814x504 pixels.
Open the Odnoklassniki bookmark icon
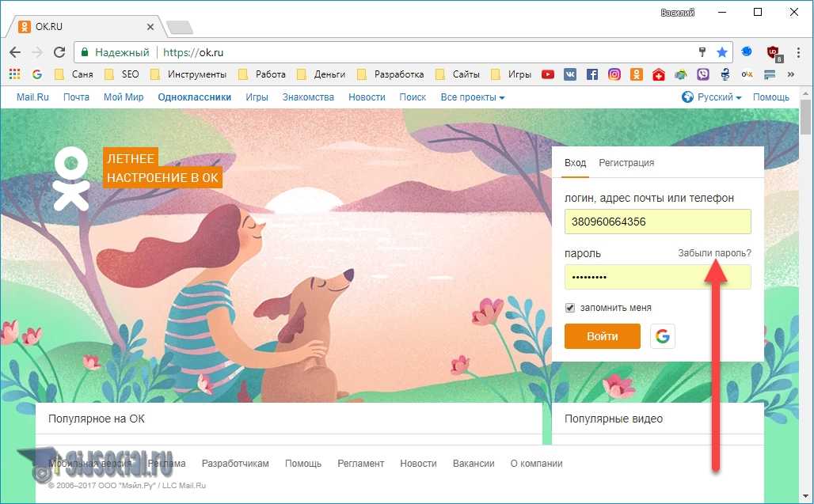pos(637,74)
